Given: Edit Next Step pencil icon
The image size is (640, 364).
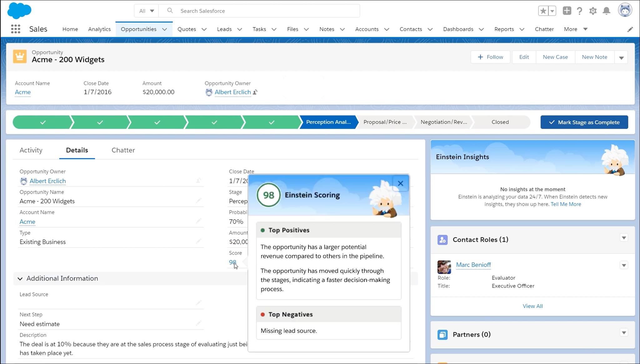Looking at the screenshot, I should [x=198, y=323].
